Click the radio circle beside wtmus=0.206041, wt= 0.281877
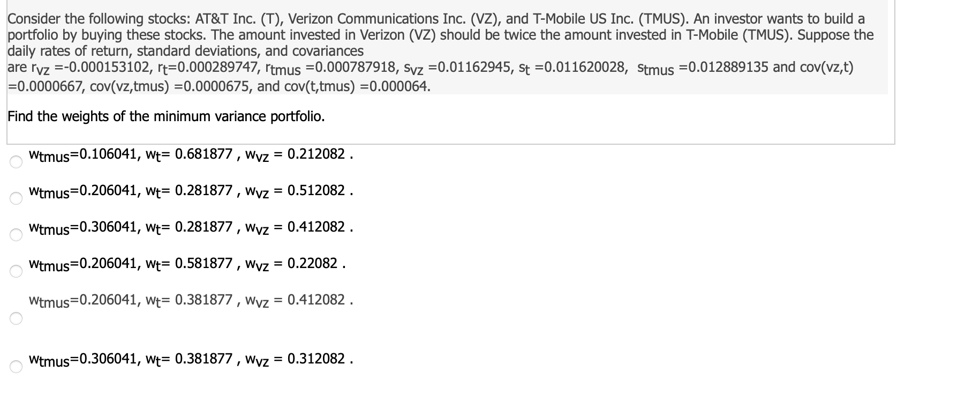 (x=17, y=199)
